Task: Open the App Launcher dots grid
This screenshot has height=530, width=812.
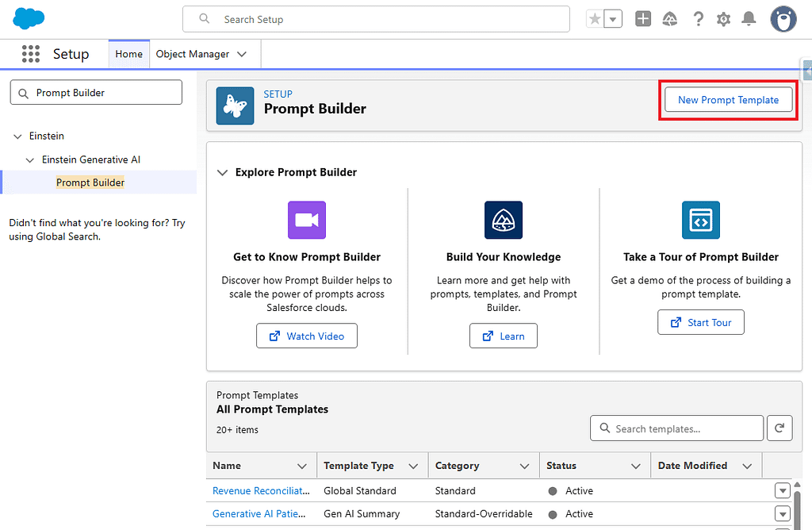Action: tap(31, 54)
